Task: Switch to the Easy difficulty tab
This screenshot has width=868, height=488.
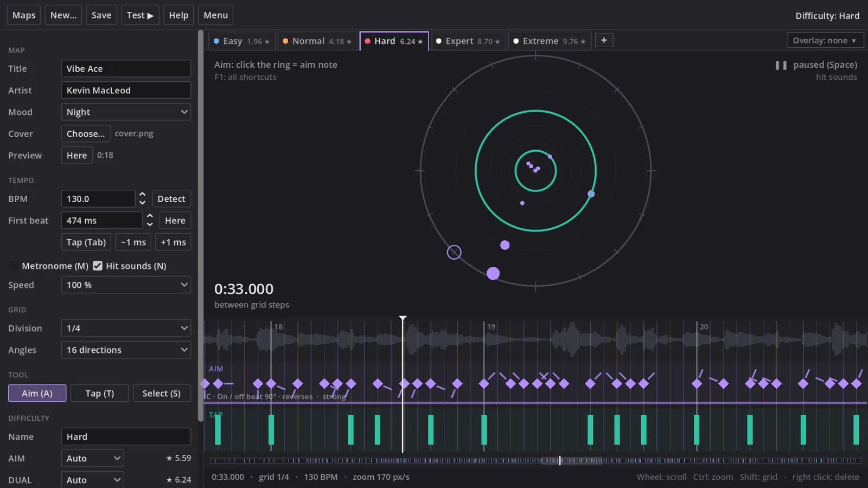Action: coord(242,41)
